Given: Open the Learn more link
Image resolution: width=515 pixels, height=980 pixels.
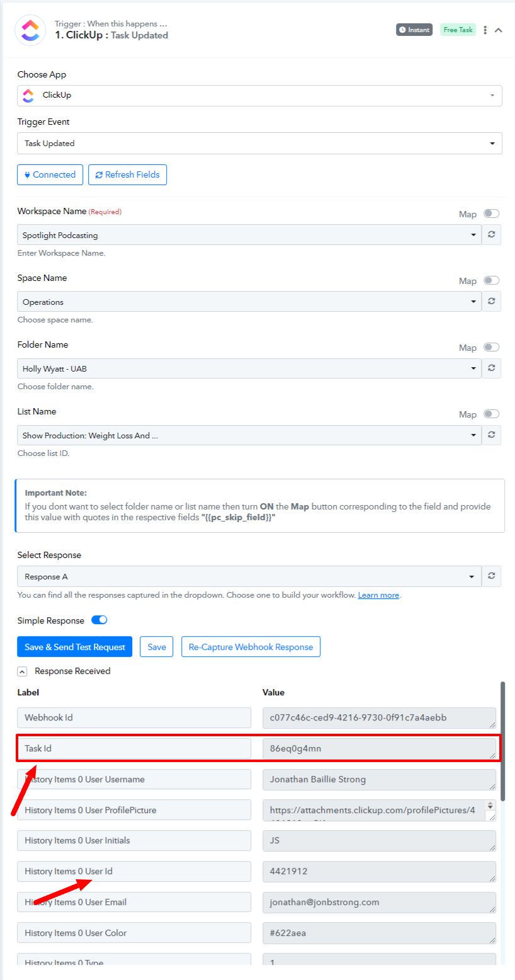Looking at the screenshot, I should (378, 595).
